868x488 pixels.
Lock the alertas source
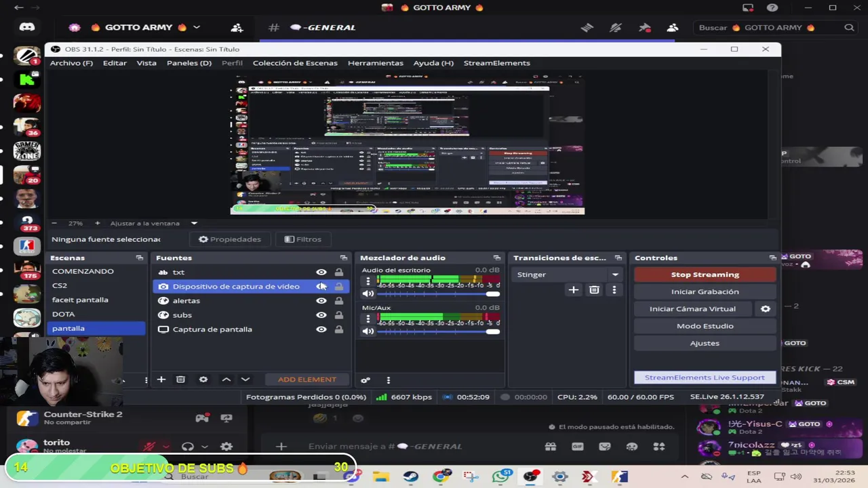[x=338, y=301]
